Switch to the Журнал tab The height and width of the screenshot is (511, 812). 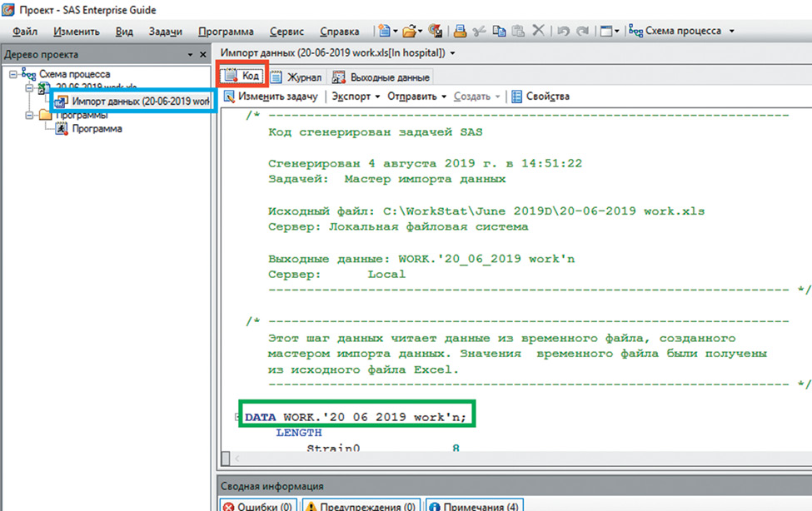pos(296,77)
